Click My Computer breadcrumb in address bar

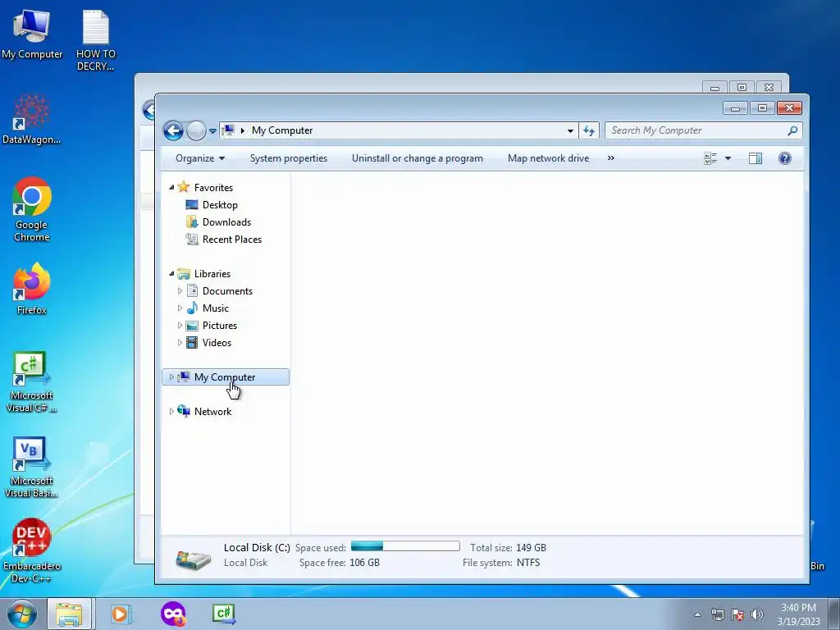(x=282, y=130)
